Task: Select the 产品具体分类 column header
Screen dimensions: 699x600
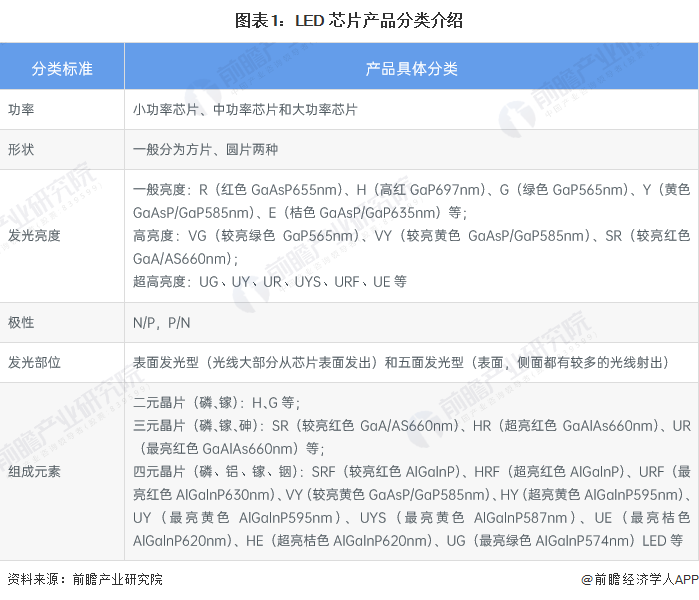Action: 411,68
